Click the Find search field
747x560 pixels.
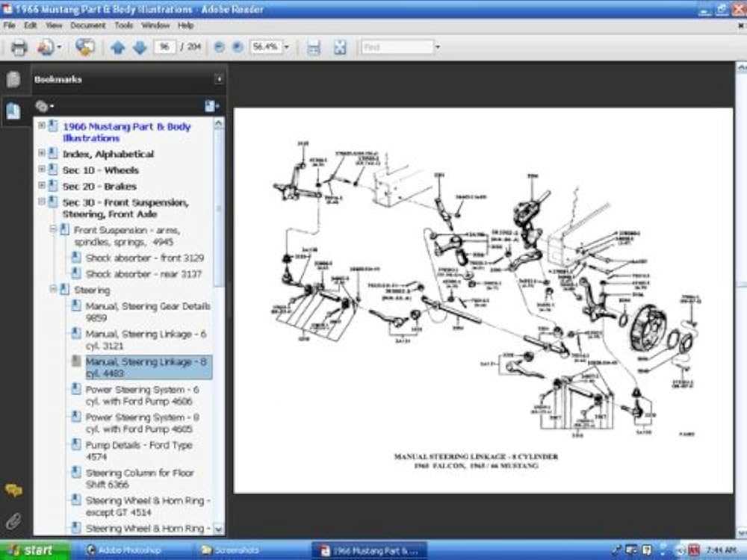pyautogui.click(x=397, y=46)
